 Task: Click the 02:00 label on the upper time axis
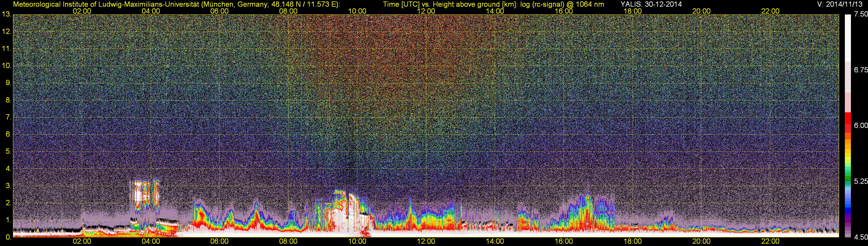[x=82, y=11]
